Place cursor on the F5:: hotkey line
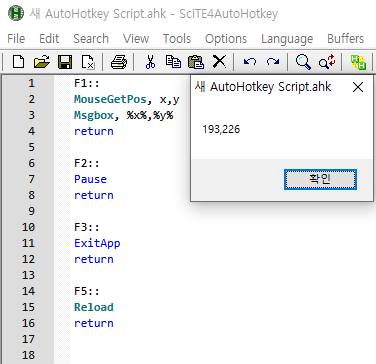 click(x=87, y=291)
